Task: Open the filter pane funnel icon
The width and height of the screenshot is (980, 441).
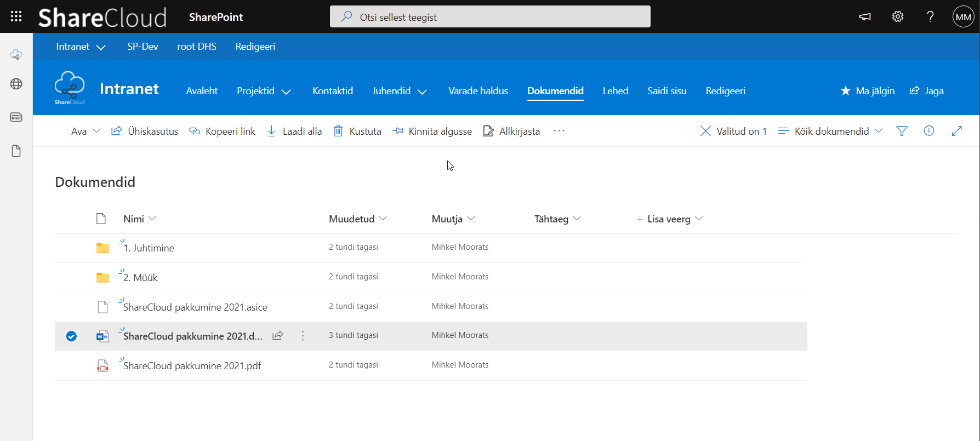Action: tap(902, 131)
